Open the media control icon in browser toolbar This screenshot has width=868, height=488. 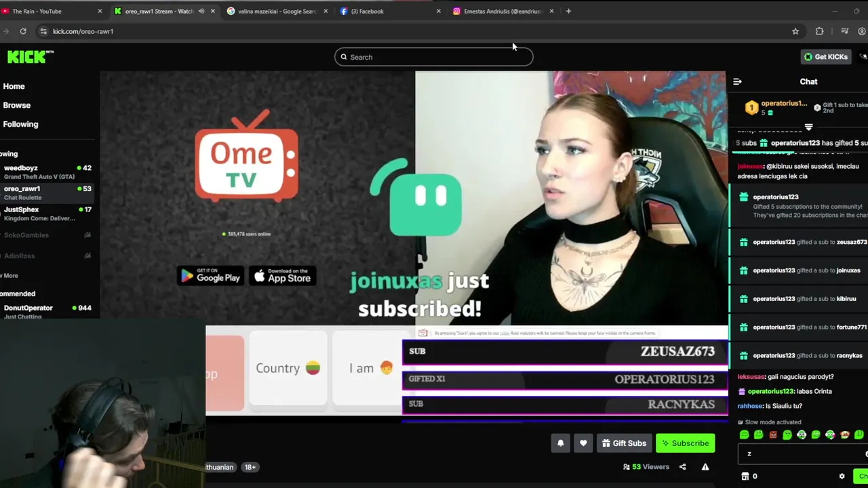coord(844,31)
